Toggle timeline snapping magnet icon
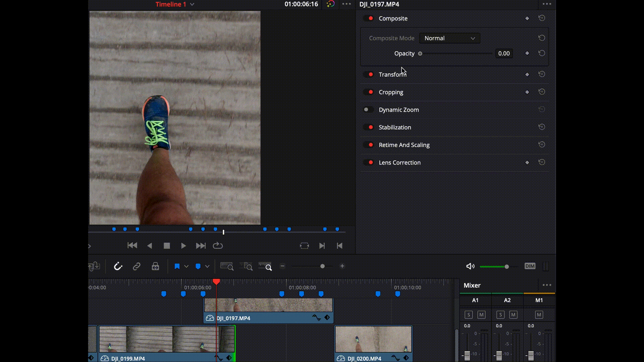Screen dimensions: 644x362 (x=118, y=266)
